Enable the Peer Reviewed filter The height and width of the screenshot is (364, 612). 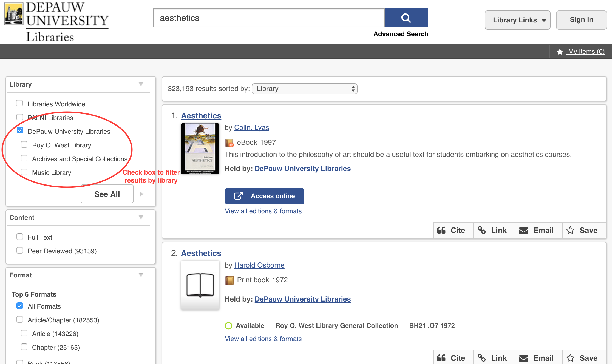20,250
